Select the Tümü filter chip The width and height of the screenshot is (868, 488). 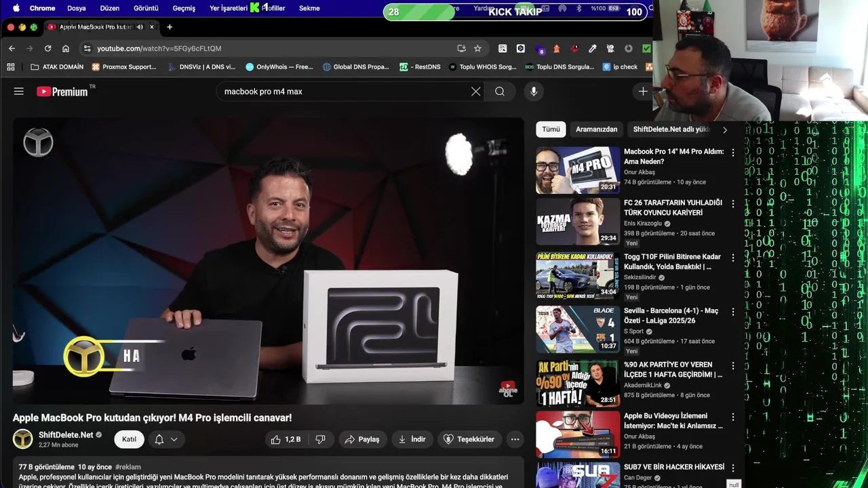pos(551,129)
